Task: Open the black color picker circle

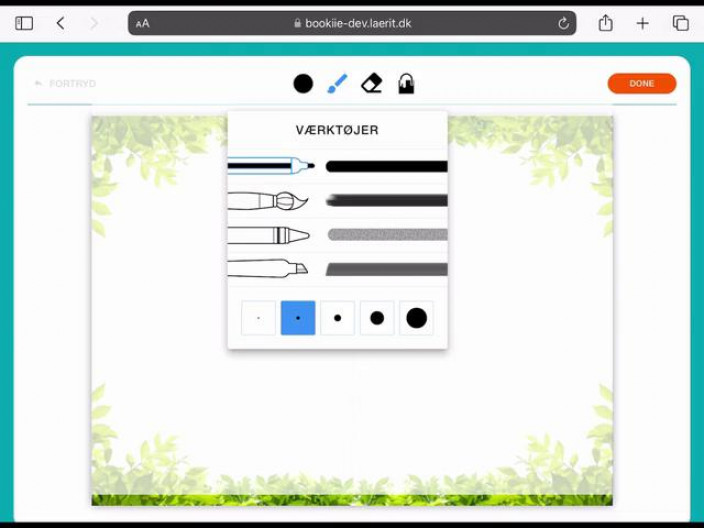Action: point(303,84)
